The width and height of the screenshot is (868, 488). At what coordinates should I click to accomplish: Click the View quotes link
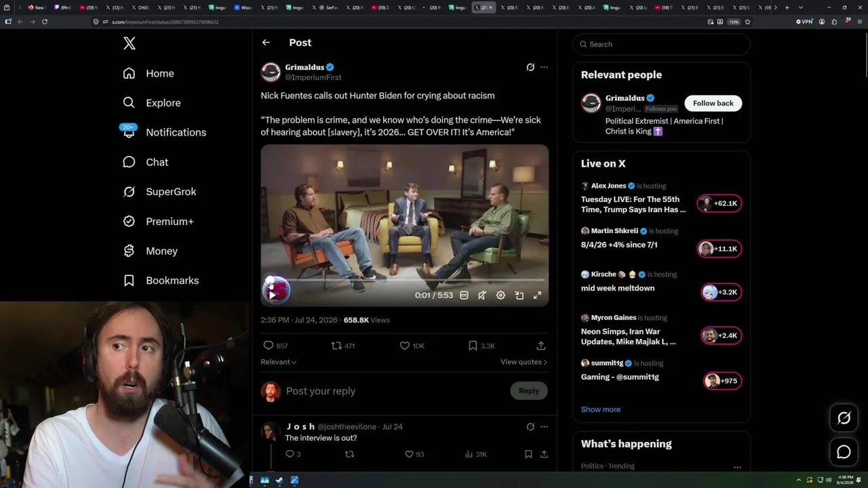(x=524, y=362)
